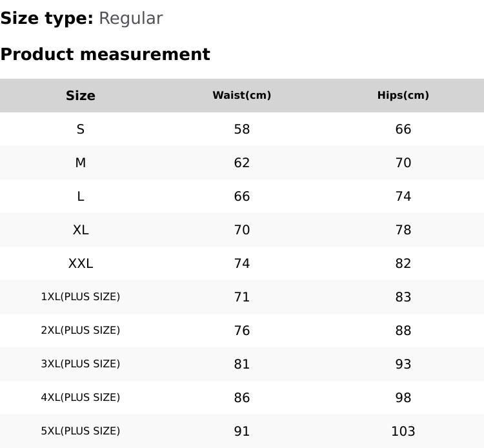Click the XXL size row label
Viewport: 484px width, 448px height.
81,263
